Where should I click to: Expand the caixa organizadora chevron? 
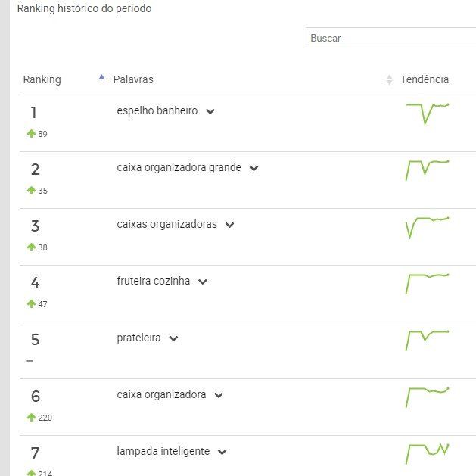219,395
